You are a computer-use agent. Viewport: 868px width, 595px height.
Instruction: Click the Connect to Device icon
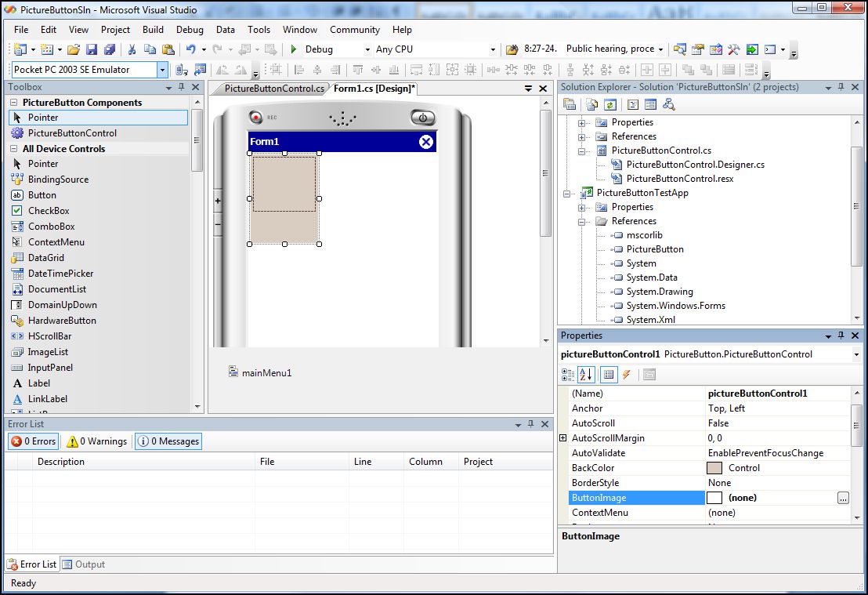click(x=182, y=70)
